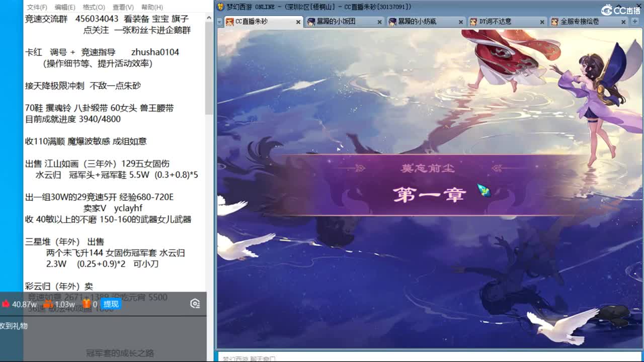This screenshot has height=362, width=644.
Task: Click the zhusha0104 text in Notepad
Action: (155, 52)
